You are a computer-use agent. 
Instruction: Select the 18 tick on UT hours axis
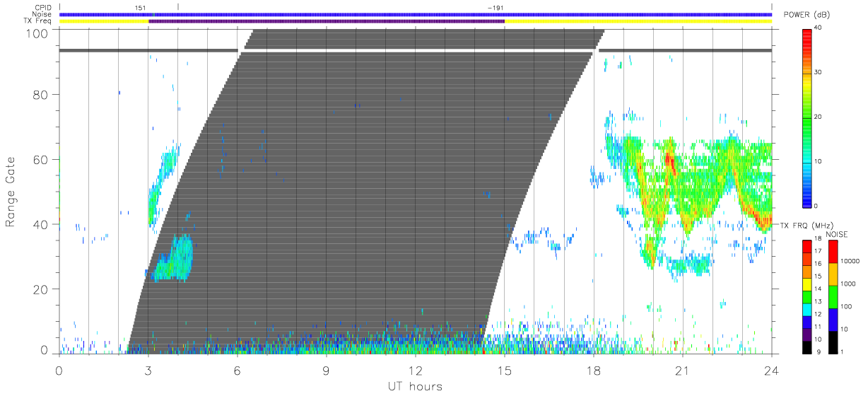(x=594, y=369)
